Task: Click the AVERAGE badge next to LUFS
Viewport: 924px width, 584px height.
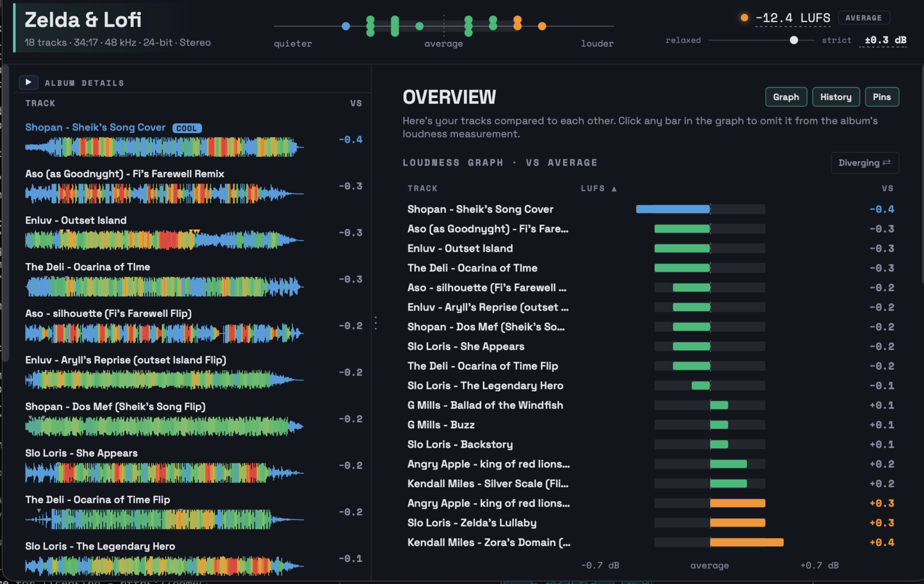Action: [x=863, y=18]
